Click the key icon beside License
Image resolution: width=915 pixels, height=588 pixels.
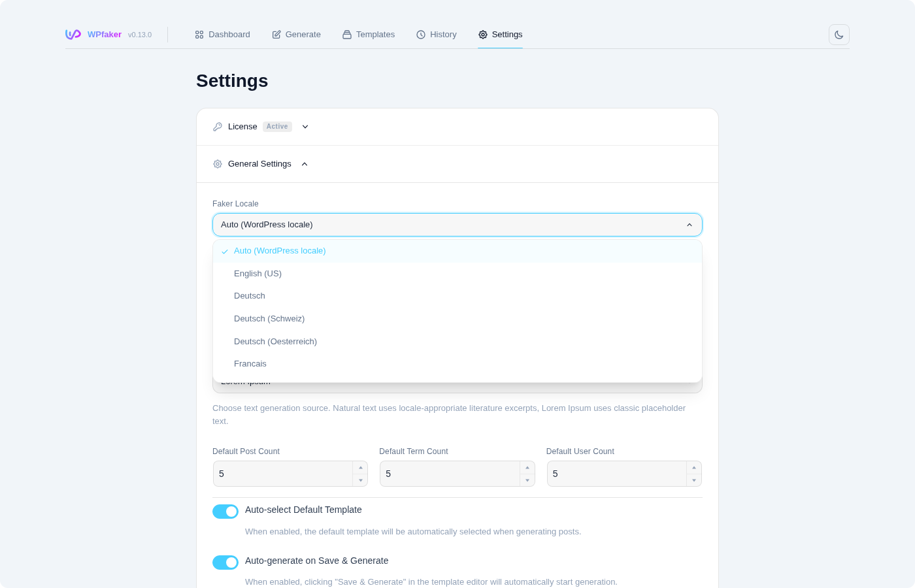tap(217, 127)
